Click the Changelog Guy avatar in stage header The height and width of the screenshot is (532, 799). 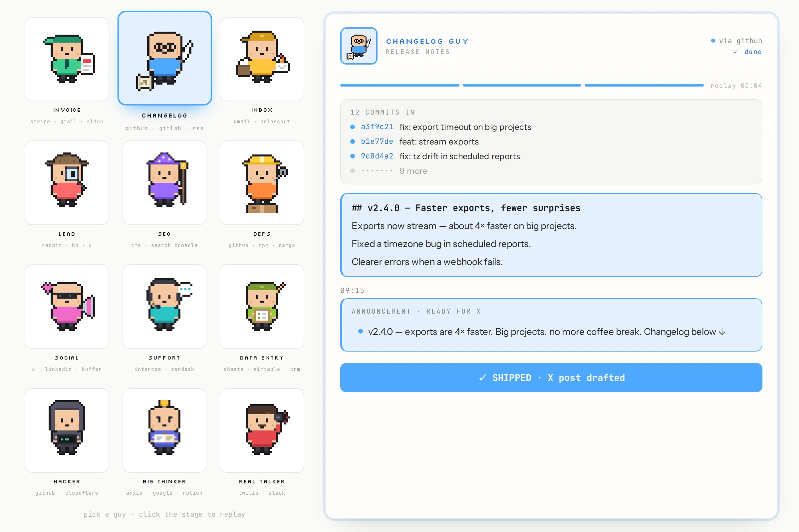pyautogui.click(x=359, y=46)
